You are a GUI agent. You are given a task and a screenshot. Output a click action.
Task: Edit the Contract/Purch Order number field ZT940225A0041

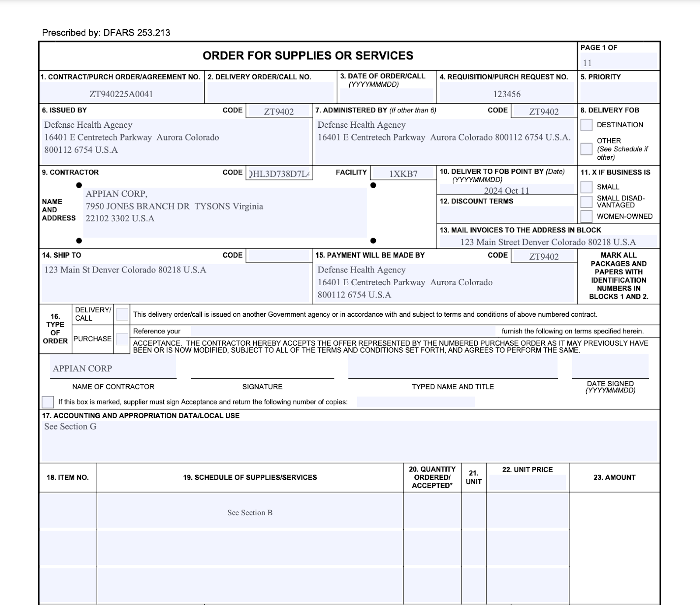click(121, 93)
